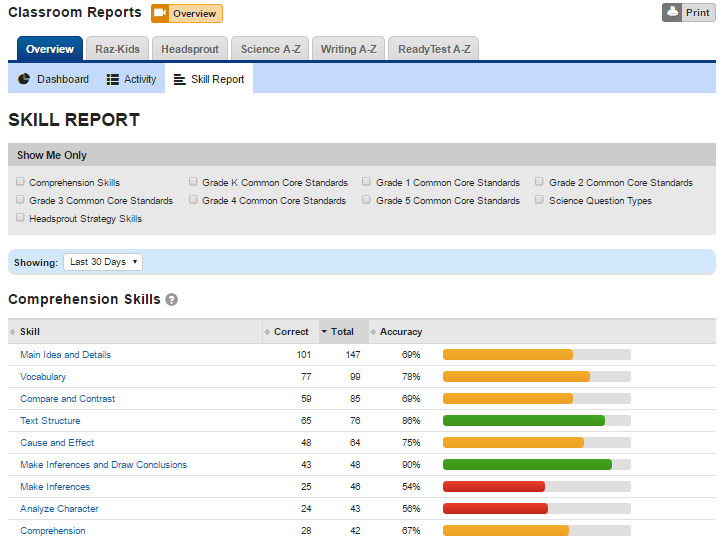Click the sort icon beside Accuracy header
728x540 pixels.
coord(373,332)
